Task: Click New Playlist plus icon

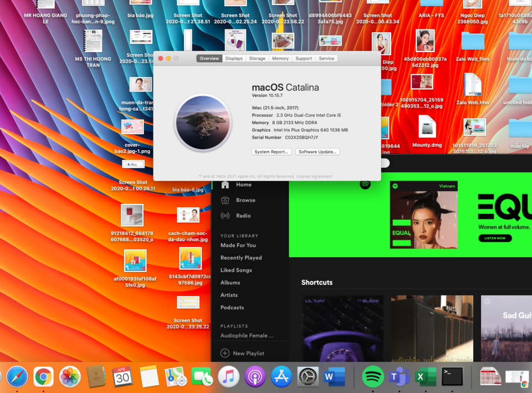Action: click(225, 353)
